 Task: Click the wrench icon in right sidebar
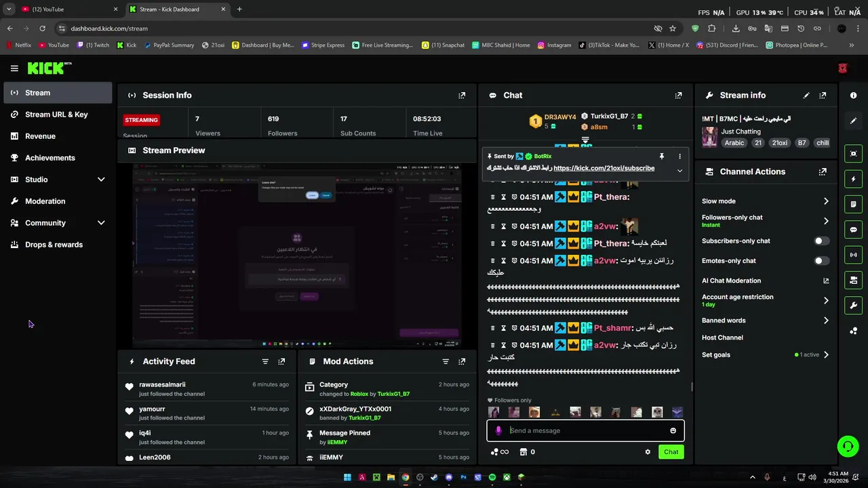853,306
